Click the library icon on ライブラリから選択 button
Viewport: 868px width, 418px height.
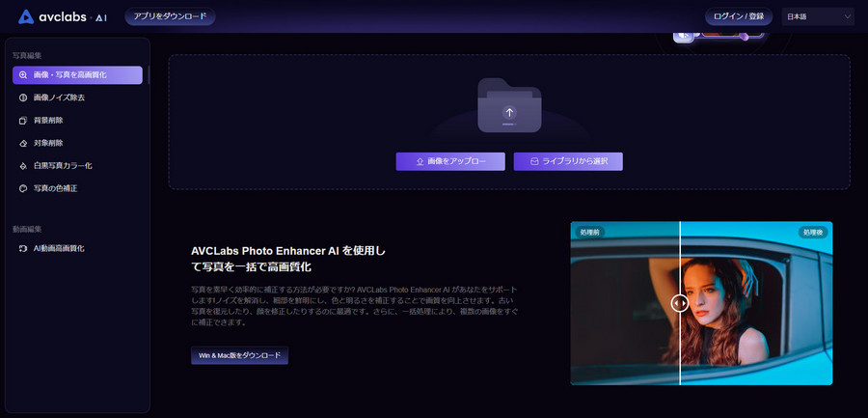(x=534, y=161)
